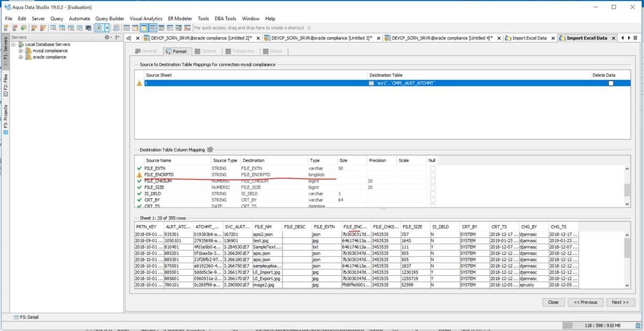Click the Close button
644x331 pixels.
point(553,302)
